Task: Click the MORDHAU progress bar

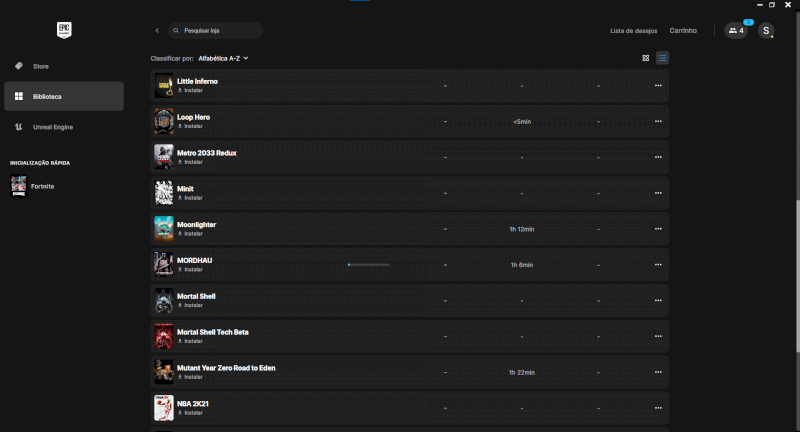Action: tap(368, 265)
